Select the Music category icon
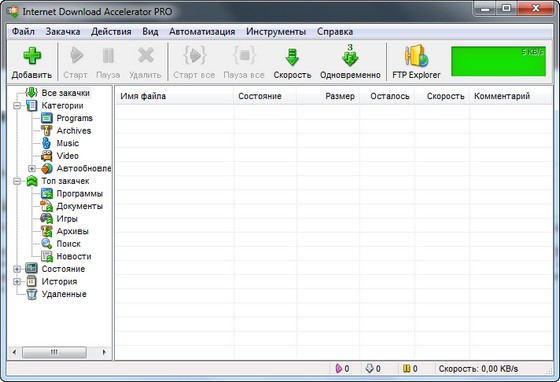The width and height of the screenshot is (560, 382). (46, 143)
